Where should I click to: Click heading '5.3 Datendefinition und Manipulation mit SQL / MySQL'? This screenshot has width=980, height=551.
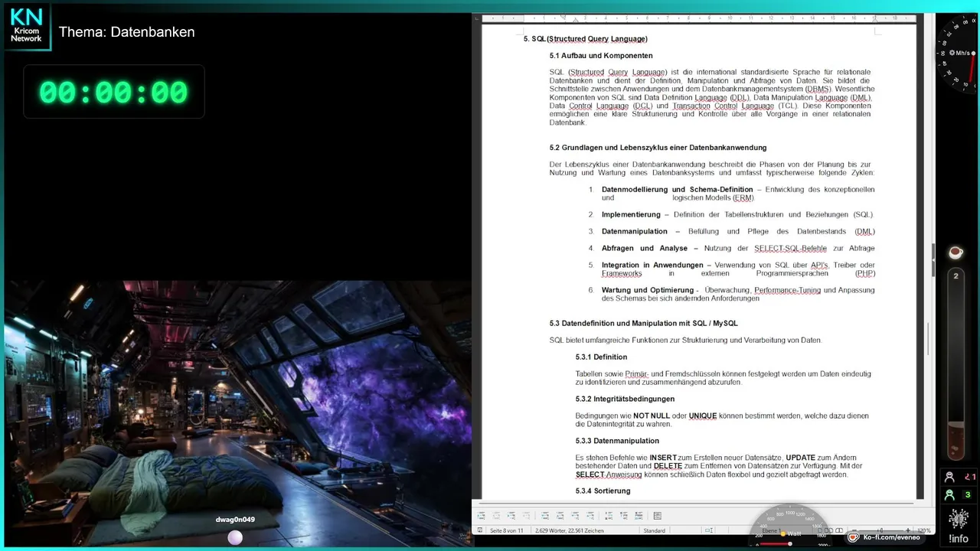(644, 324)
